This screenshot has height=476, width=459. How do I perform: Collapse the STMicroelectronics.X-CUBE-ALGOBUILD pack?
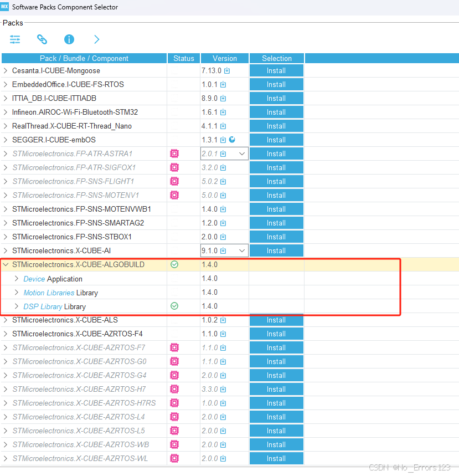[x=6, y=264]
